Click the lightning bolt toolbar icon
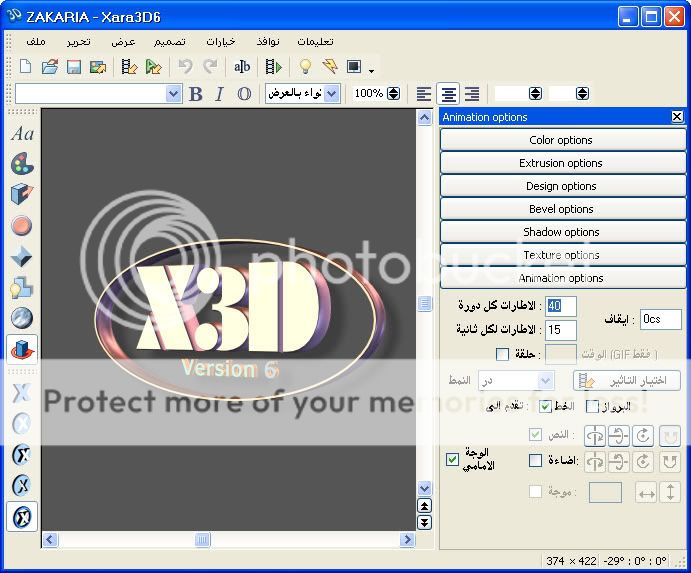 click(330, 67)
